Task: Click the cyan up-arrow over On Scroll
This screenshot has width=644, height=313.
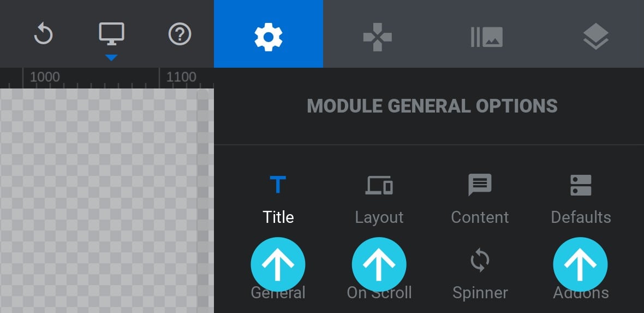Action: pyautogui.click(x=379, y=264)
